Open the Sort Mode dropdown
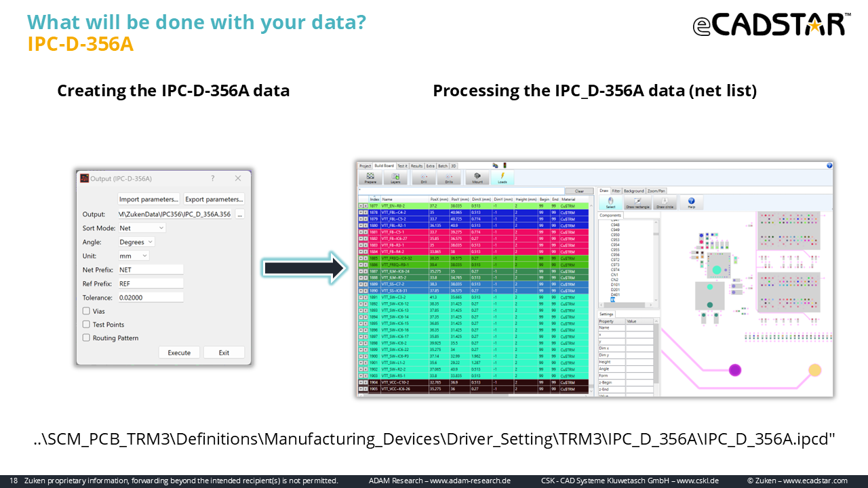This screenshot has width=868, height=488. coord(141,228)
